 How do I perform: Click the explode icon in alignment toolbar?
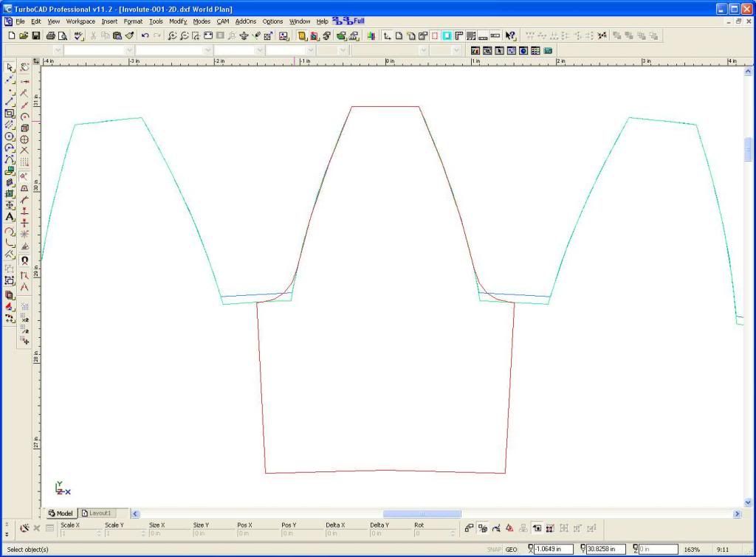602,35
